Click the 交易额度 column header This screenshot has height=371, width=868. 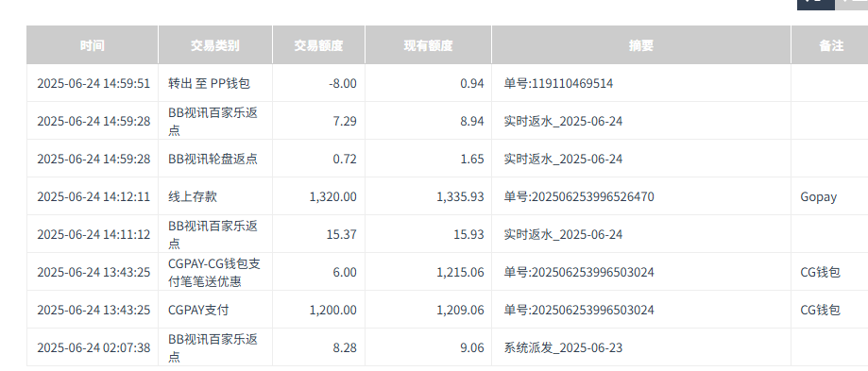[x=318, y=45]
